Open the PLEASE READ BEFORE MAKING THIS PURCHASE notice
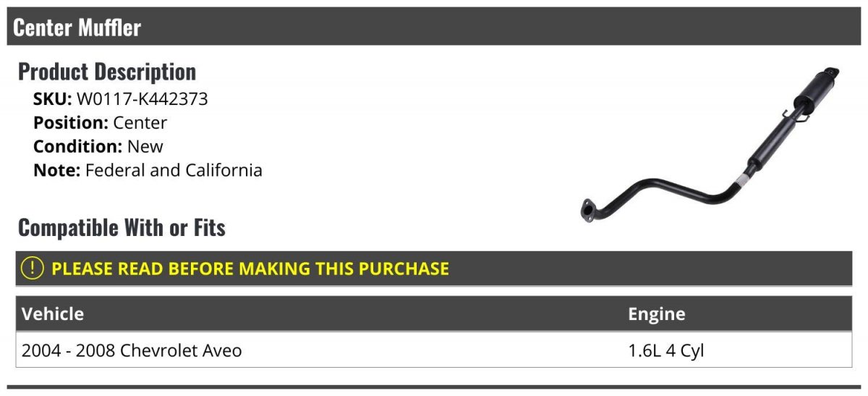 click(250, 269)
